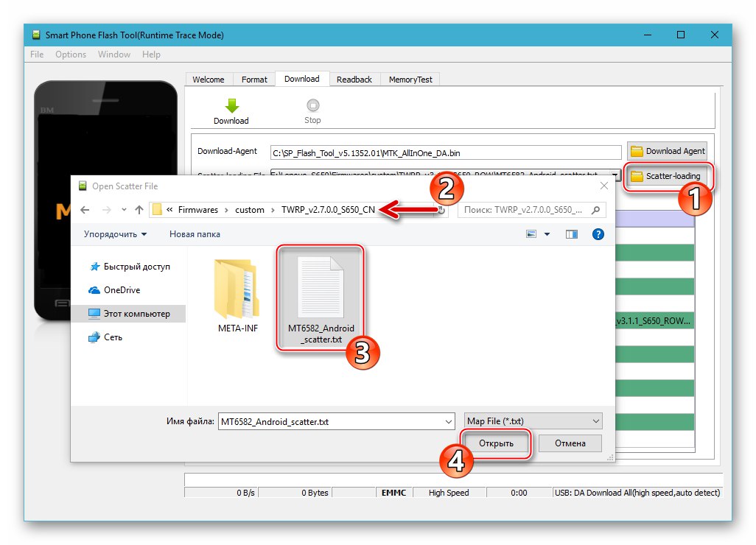Select Этот компьютер in the sidebar
756x545 pixels.
coord(129,314)
